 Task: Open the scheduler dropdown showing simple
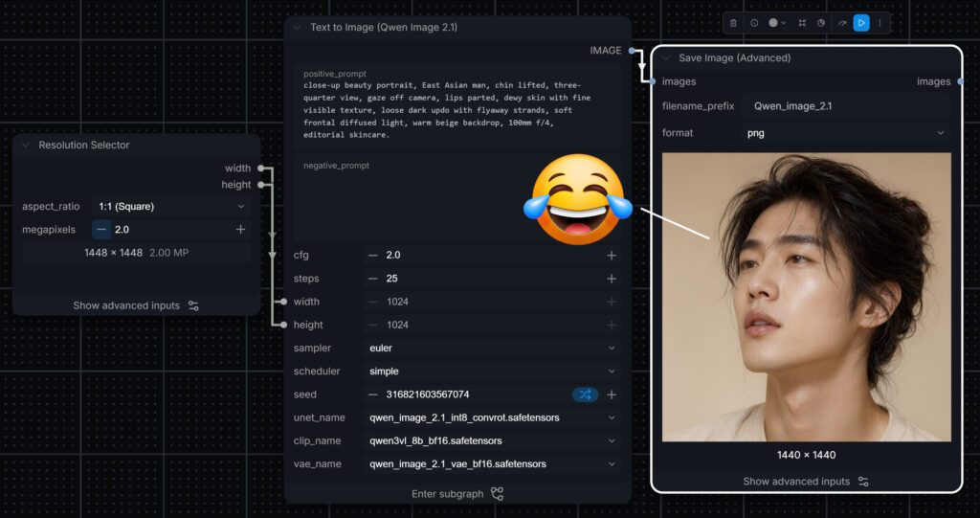[492, 371]
